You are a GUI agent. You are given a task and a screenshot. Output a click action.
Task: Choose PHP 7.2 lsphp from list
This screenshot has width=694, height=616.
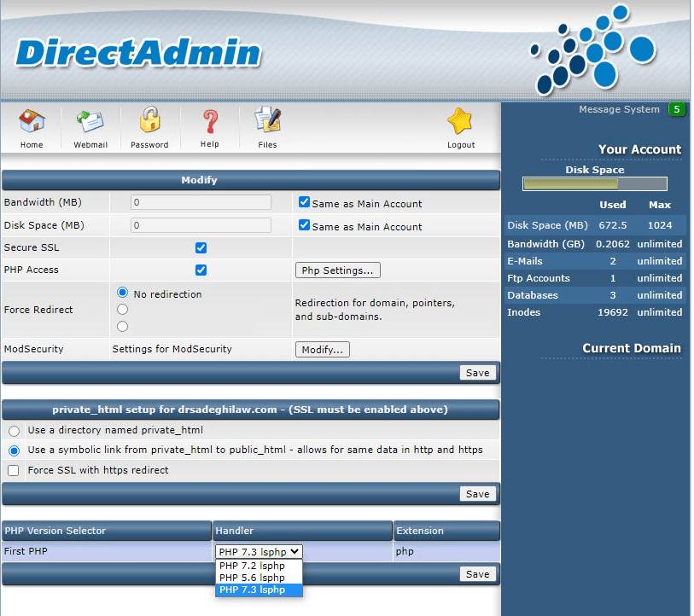[252, 566]
